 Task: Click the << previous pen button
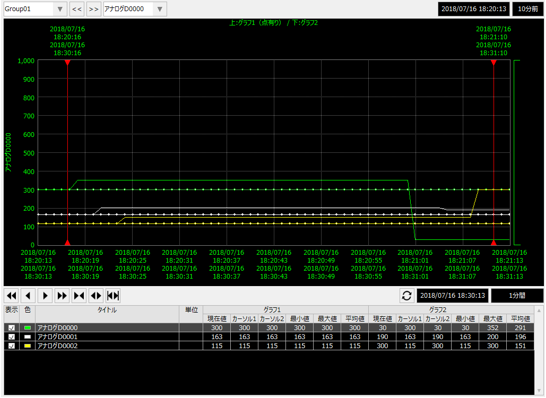tap(77, 9)
